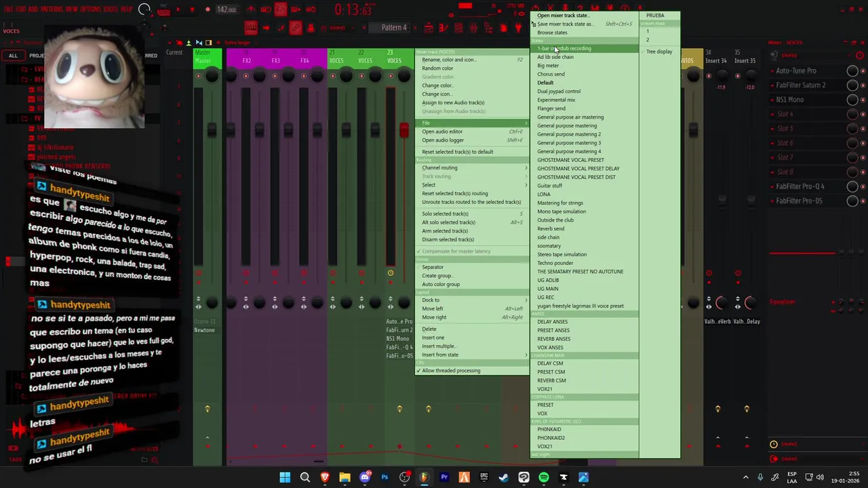Image resolution: width=868 pixels, height=488 pixels.
Task: Click 'Reset selected track(s) to default'
Action: [471, 152]
